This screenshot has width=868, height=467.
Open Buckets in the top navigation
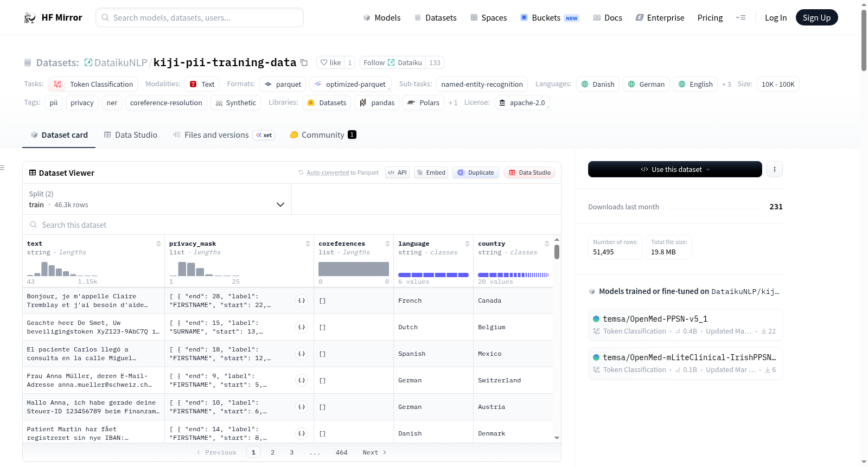pos(550,18)
